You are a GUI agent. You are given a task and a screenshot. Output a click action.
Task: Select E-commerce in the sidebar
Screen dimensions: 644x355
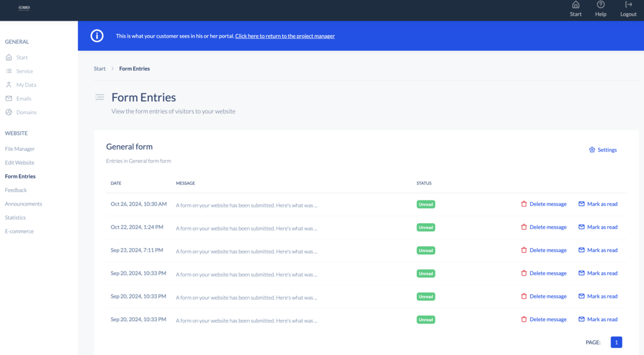[x=19, y=231]
